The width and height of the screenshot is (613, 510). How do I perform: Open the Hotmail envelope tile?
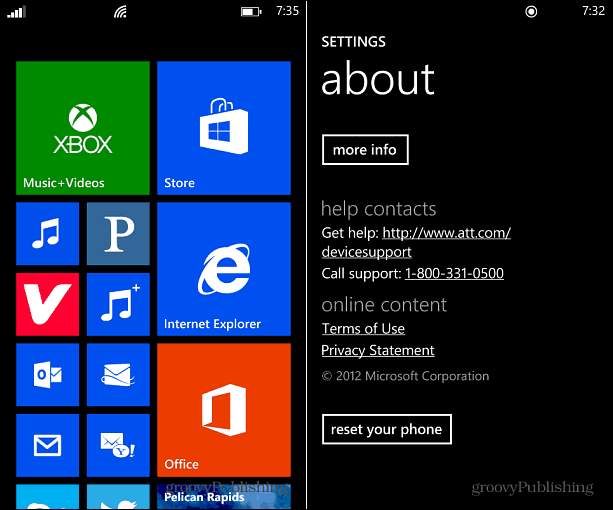click(118, 375)
